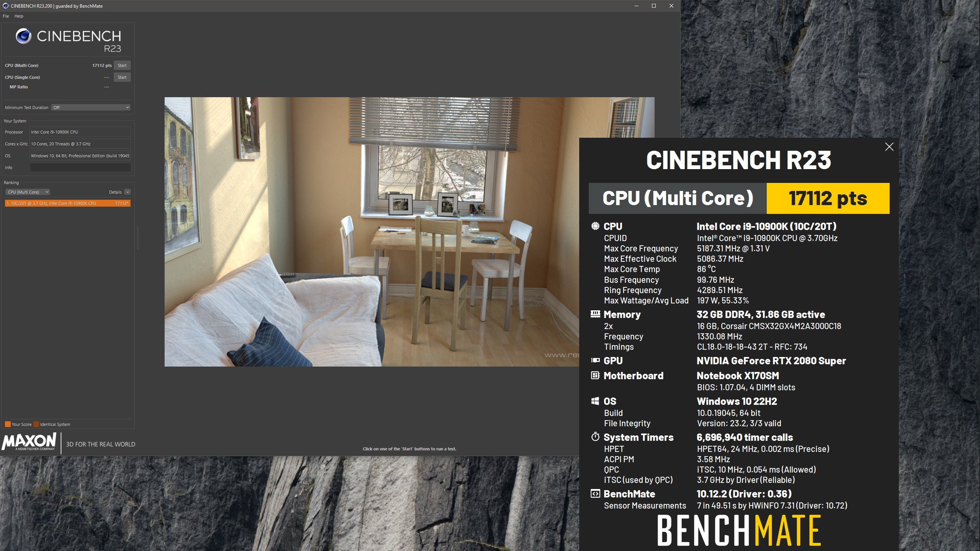Open the File menu
The height and width of the screenshot is (551, 980).
[6, 16]
